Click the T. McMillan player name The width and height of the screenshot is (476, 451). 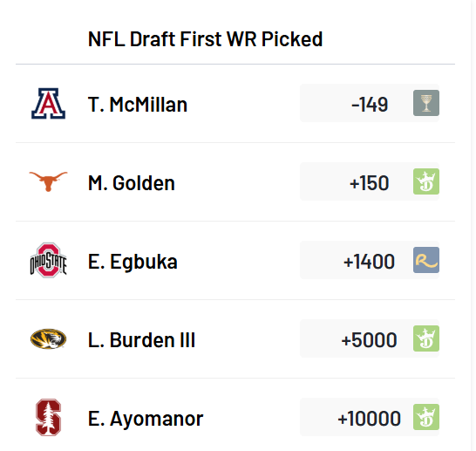(x=138, y=105)
